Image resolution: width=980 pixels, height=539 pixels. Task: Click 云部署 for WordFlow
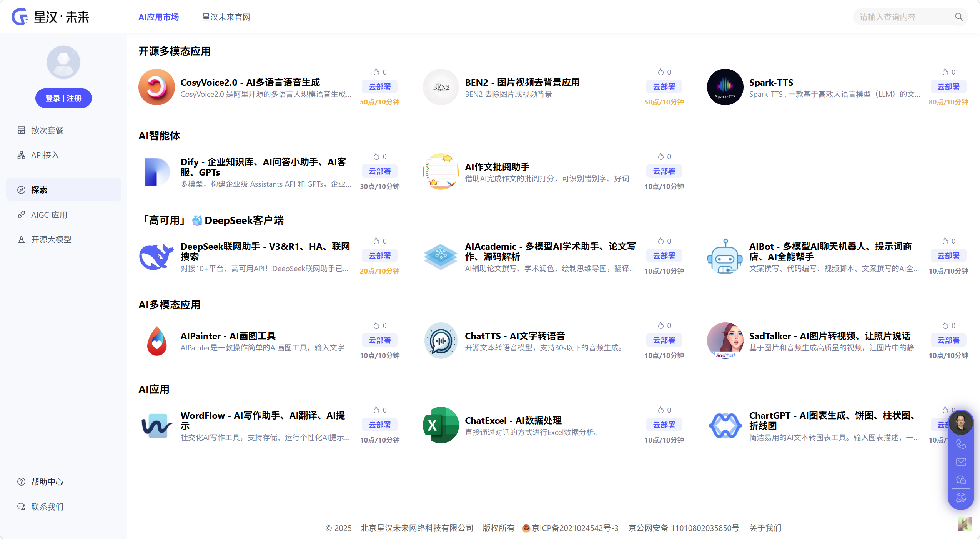pyautogui.click(x=380, y=425)
